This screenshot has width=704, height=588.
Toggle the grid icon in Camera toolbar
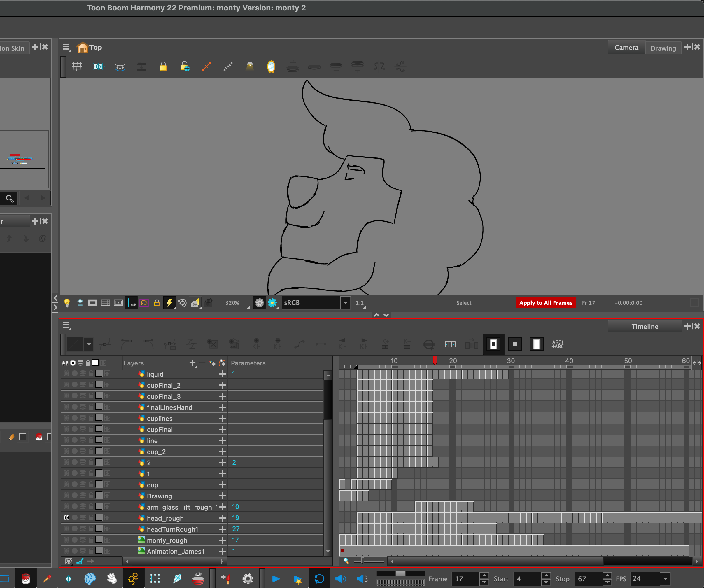(x=77, y=66)
